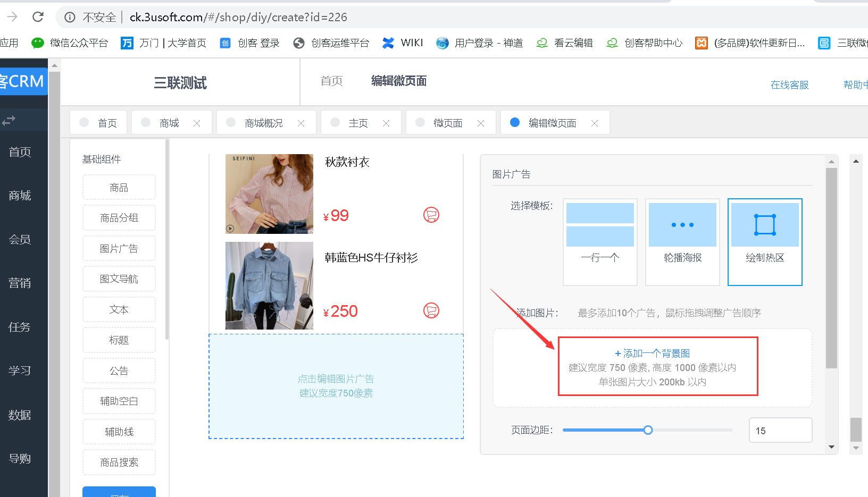The image size is (868, 497).
Task: Open the 万门 | 大学首页 bookmark
Action: coord(163,43)
